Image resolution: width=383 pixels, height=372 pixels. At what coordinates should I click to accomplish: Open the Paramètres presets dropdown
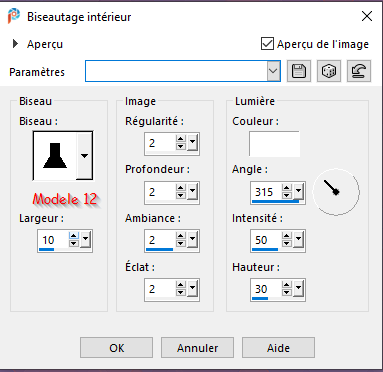coord(273,71)
